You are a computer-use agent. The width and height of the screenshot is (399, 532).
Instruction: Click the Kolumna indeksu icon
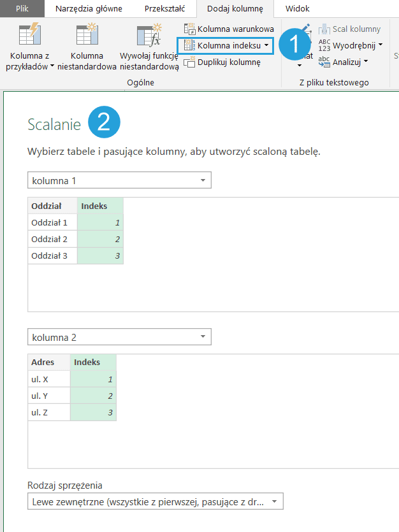tap(189, 46)
